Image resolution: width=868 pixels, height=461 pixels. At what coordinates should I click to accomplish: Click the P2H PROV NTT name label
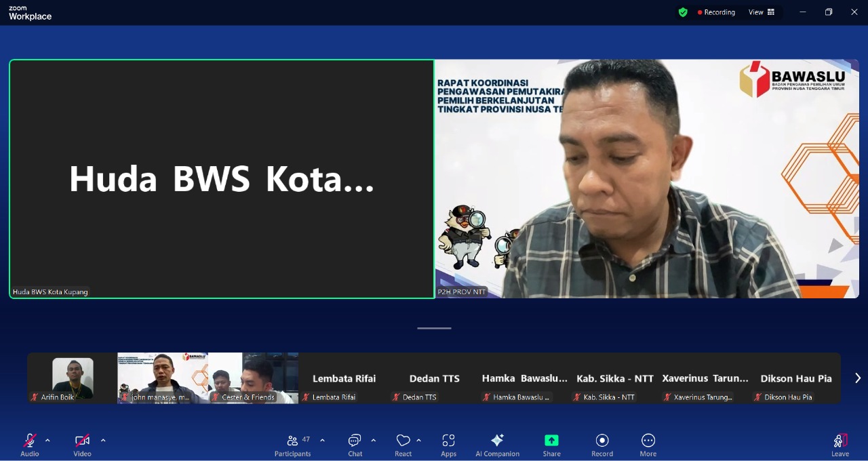(x=462, y=292)
